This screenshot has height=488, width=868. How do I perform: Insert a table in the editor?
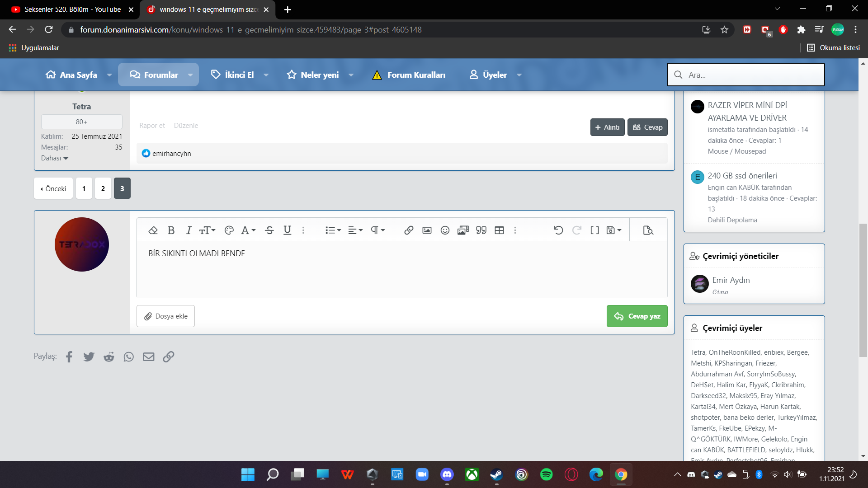[499, 230]
